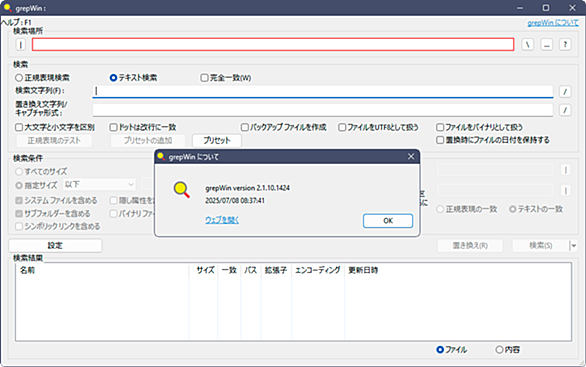This screenshot has height=367, width=586.
Task: Select the ファイル results radio button
Action: click(x=451, y=350)
